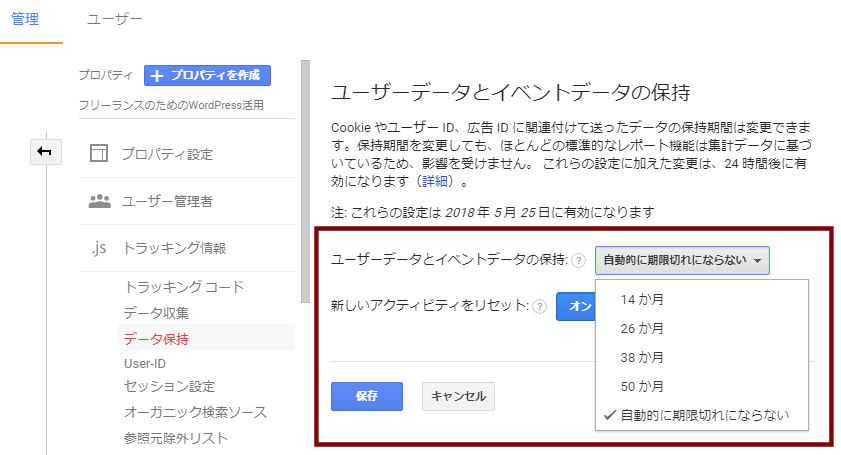
Task: Click the キャンセル button
Action: tap(458, 396)
